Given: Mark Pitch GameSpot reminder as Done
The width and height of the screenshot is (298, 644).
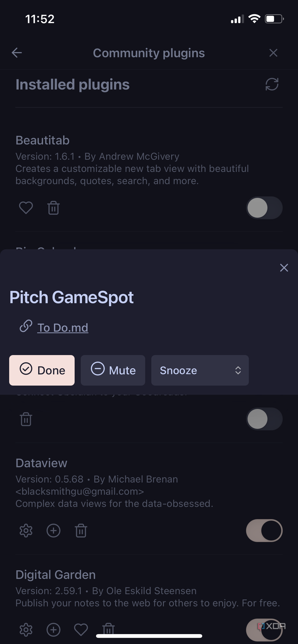Looking at the screenshot, I should pos(42,370).
